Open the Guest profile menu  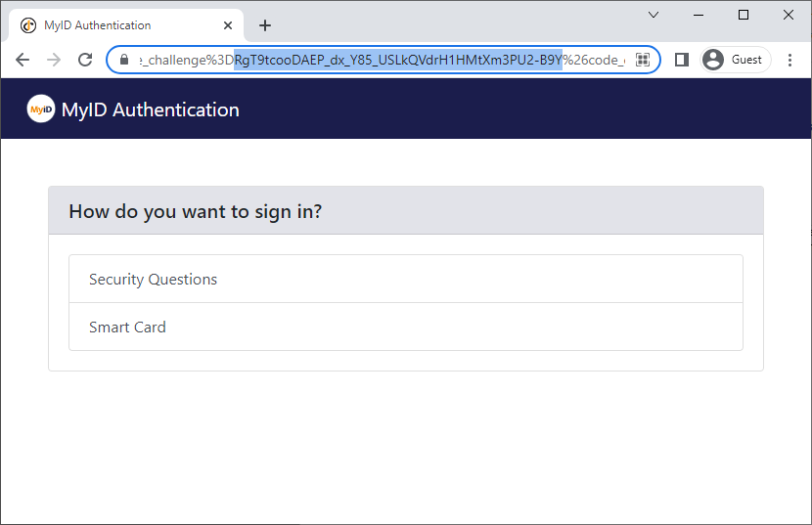(736, 60)
